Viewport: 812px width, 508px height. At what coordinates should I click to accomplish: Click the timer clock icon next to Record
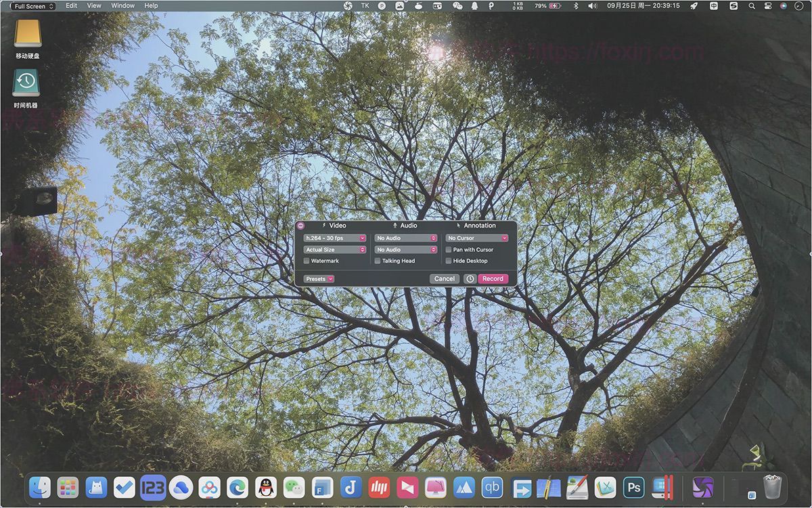[x=470, y=278]
